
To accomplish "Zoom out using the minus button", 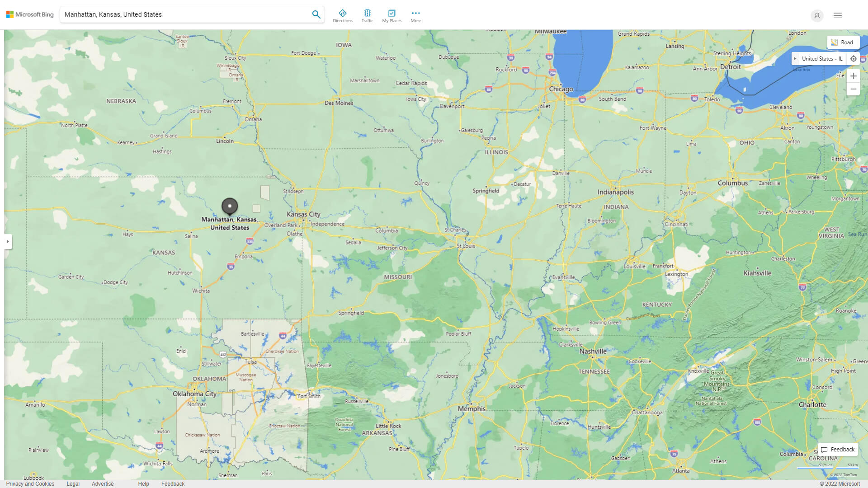I will [x=854, y=89].
